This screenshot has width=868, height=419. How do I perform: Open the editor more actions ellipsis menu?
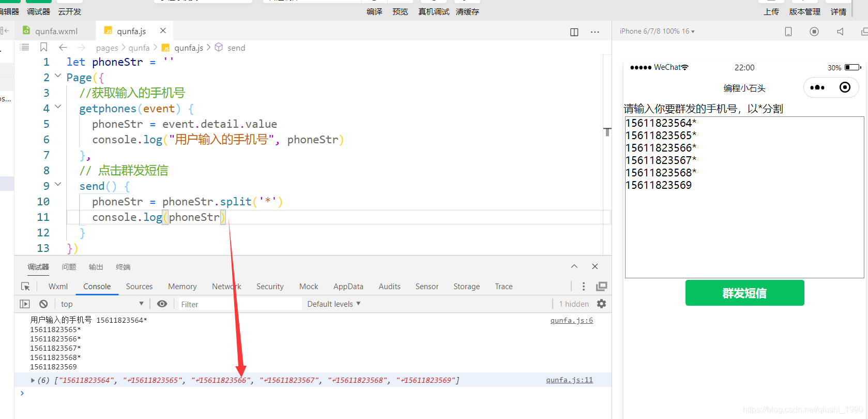[595, 32]
